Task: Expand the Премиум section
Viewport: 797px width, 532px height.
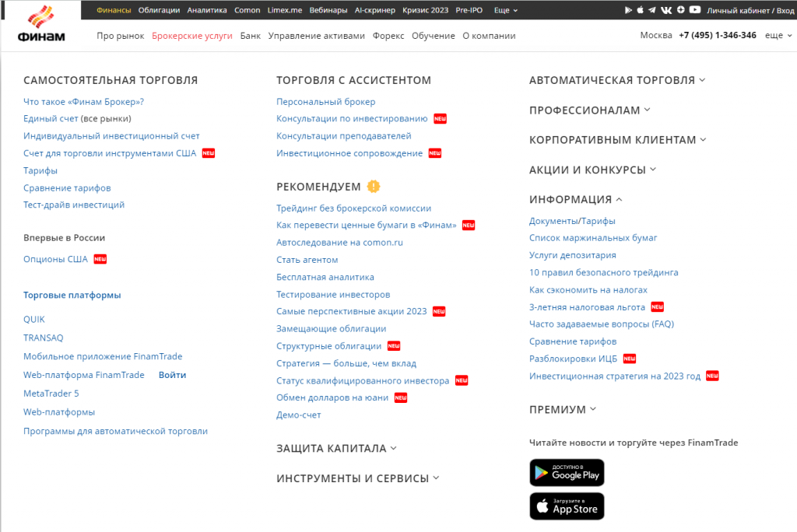Action: [x=562, y=410]
